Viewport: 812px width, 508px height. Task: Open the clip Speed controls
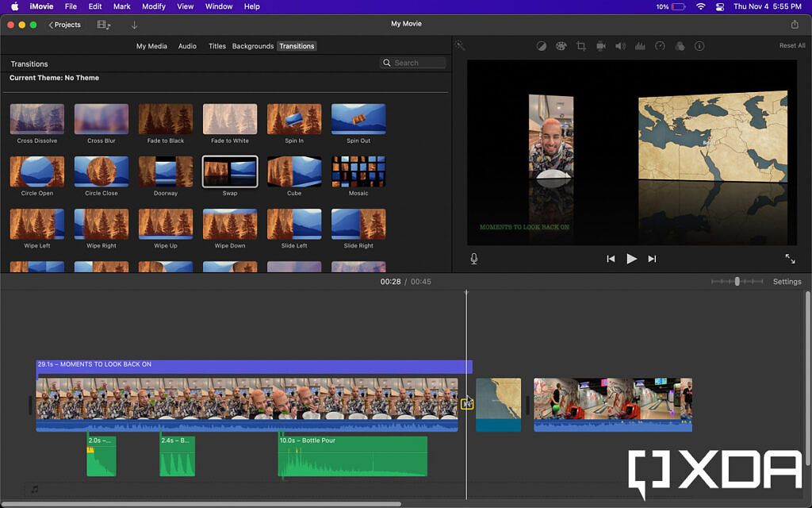661,45
